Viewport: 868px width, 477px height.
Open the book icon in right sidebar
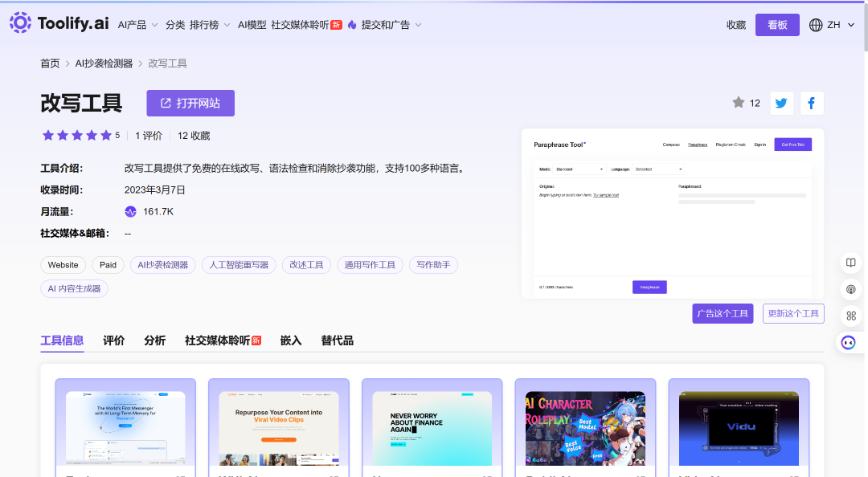(851, 263)
